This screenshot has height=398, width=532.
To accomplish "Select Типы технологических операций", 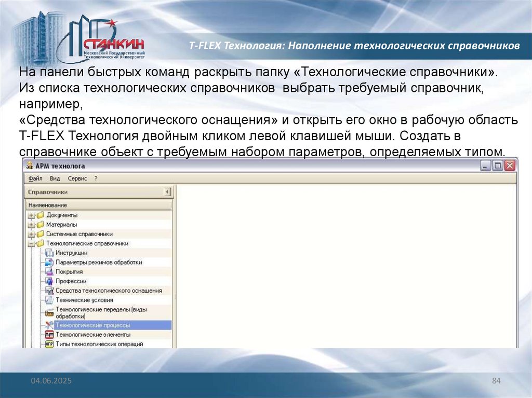I will pos(99,344).
